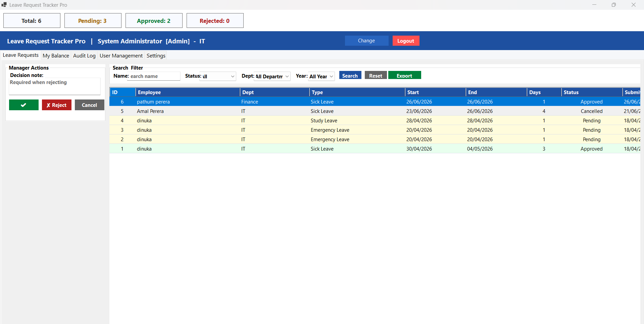This screenshot has height=324, width=644.
Task: Log out using the Logout button
Action: point(406,41)
